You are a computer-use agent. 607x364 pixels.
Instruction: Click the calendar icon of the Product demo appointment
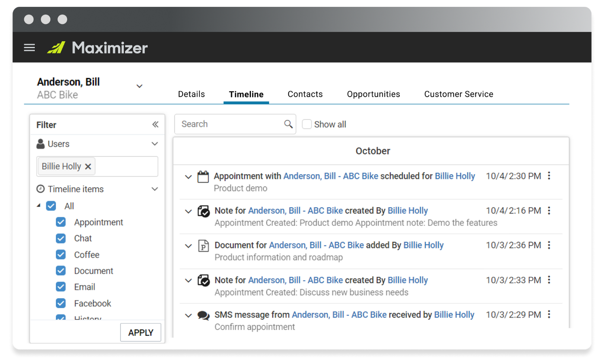[203, 177]
